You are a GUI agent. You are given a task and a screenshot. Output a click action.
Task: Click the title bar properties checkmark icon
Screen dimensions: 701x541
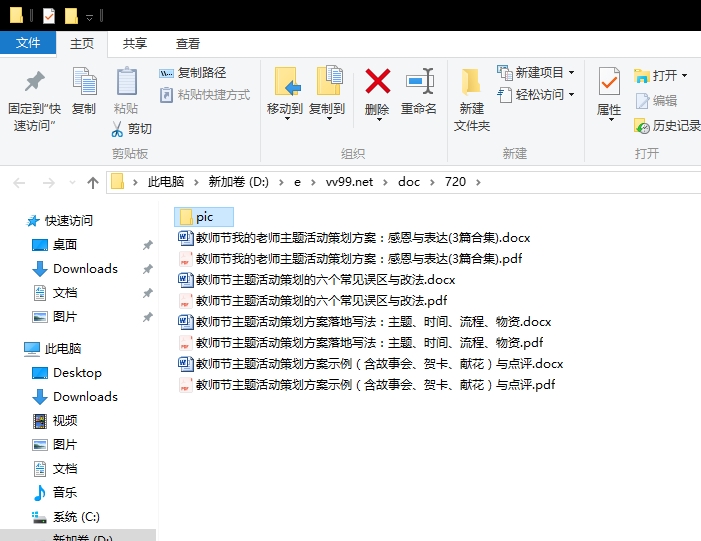point(49,16)
